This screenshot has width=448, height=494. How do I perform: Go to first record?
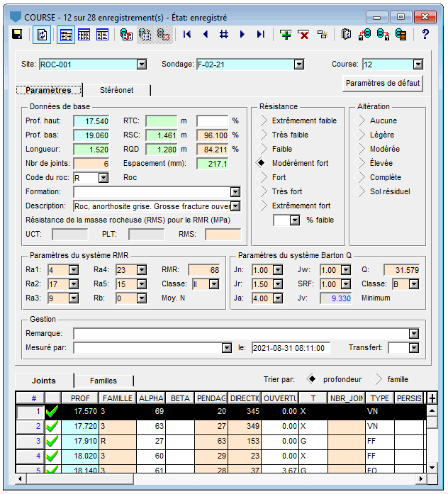point(187,34)
